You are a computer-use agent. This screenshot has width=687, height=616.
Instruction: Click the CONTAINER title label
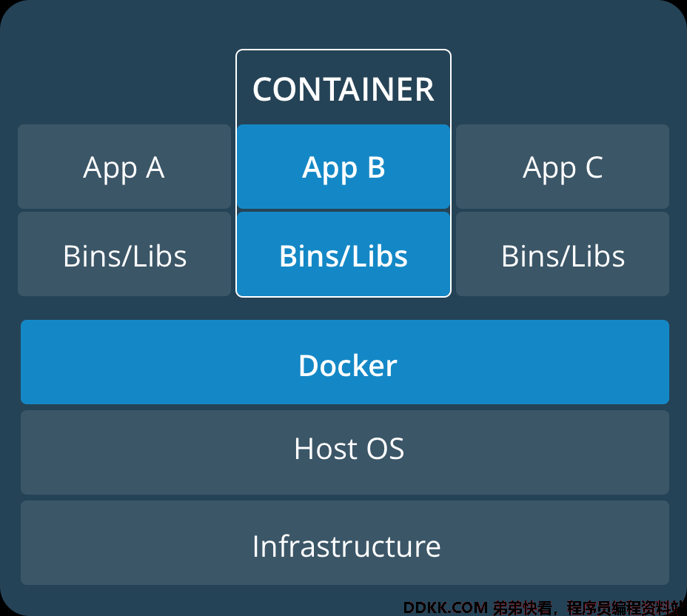343,90
